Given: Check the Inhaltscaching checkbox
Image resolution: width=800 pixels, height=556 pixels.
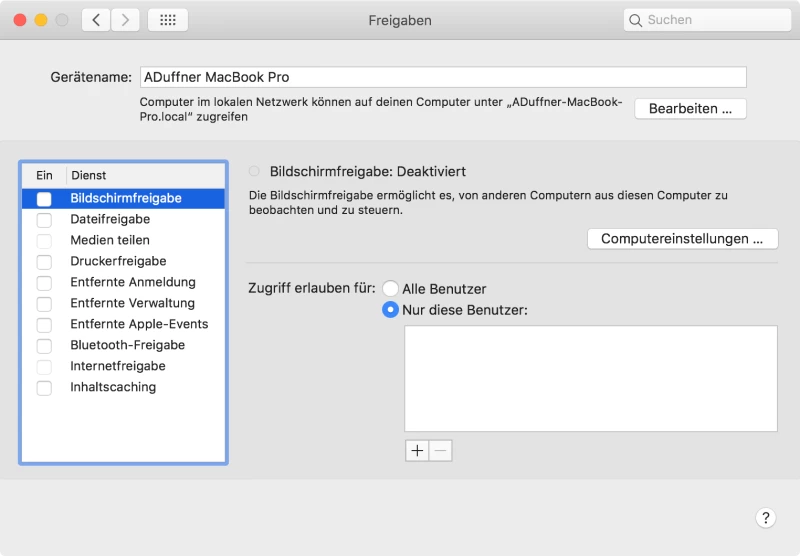Looking at the screenshot, I should click(x=44, y=388).
